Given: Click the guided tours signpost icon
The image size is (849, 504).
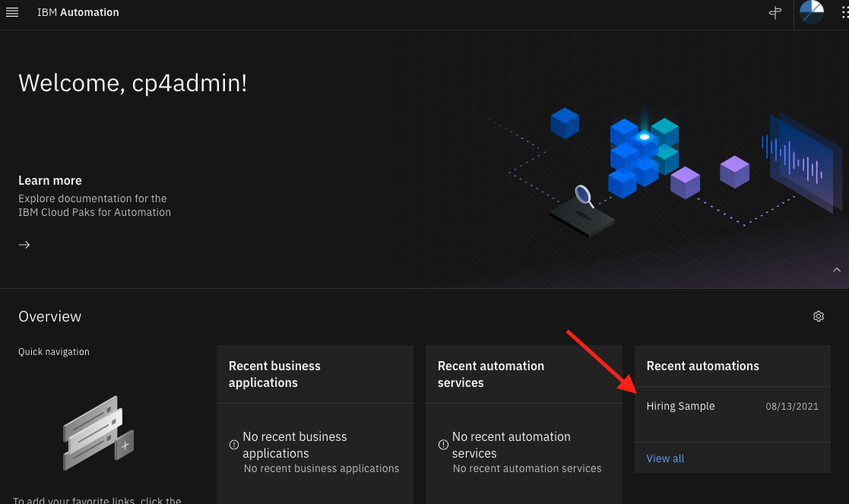Looking at the screenshot, I should pos(775,13).
